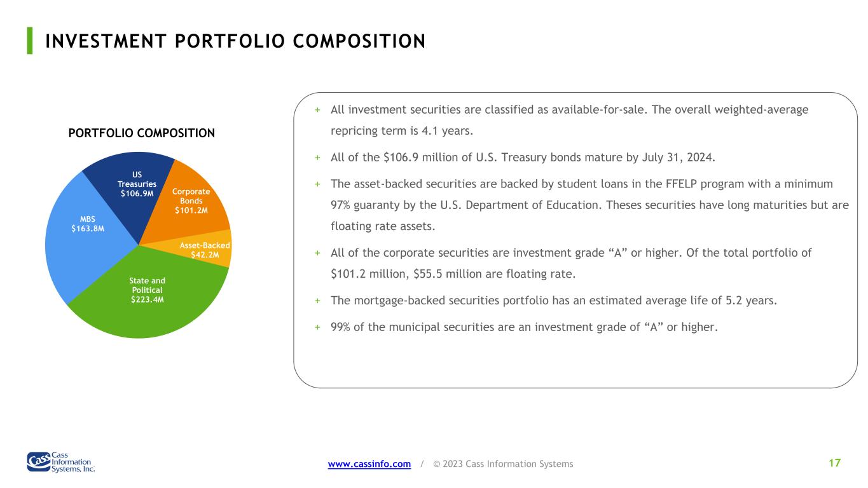Click the 2023 Cass Information Systems copyright text
Screen dimensions: 868x488
click(502, 464)
